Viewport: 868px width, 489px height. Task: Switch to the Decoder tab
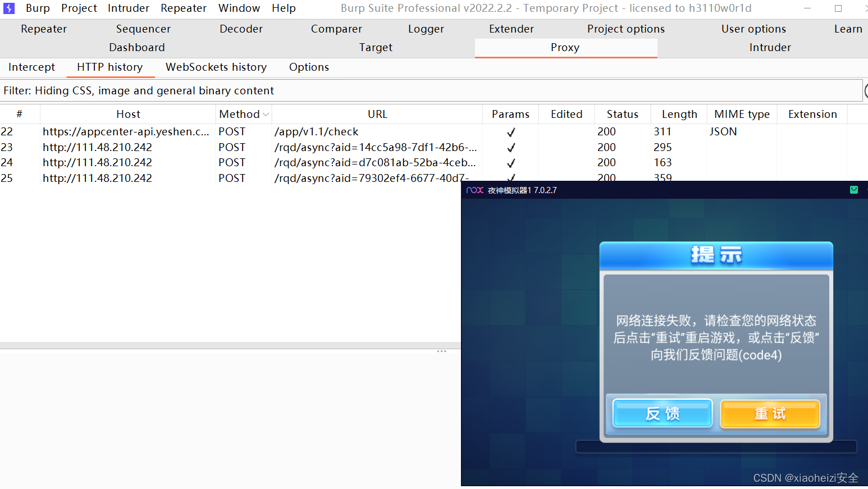(x=241, y=29)
